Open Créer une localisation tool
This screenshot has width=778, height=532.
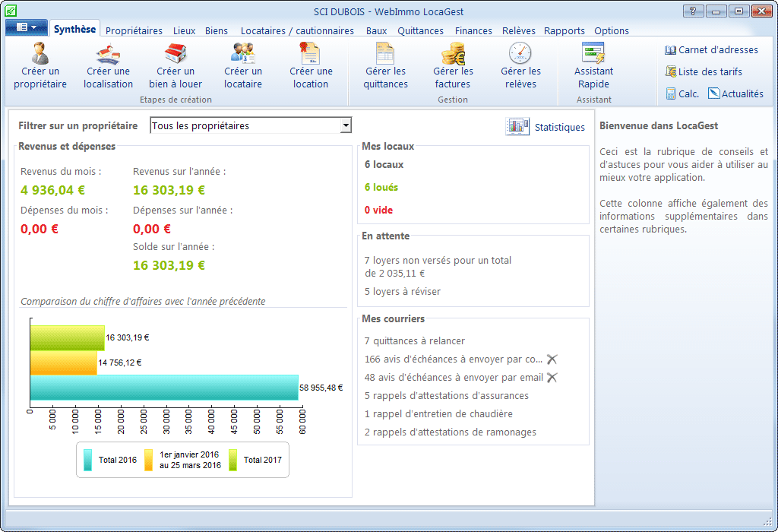pos(108,55)
